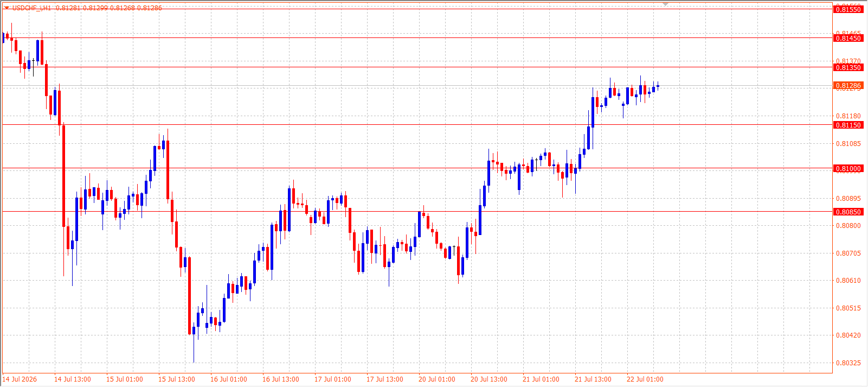The height and width of the screenshot is (387, 868).
Task: Select the 0.81000 price level label
Action: click(x=848, y=168)
